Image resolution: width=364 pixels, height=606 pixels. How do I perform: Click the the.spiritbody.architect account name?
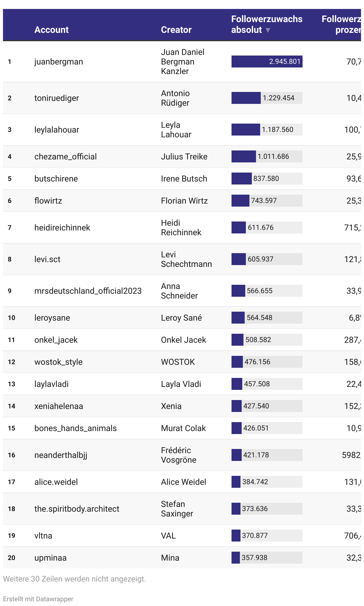click(x=77, y=509)
